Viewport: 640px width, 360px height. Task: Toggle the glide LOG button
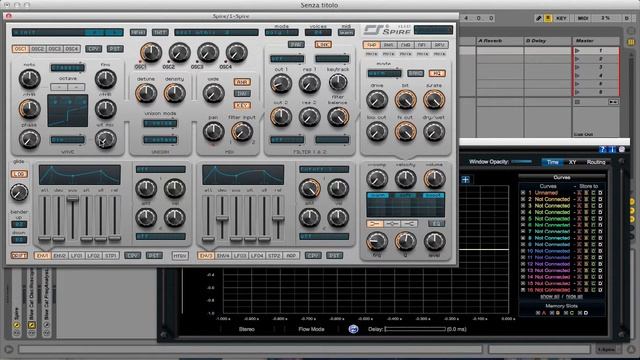pos(19,174)
